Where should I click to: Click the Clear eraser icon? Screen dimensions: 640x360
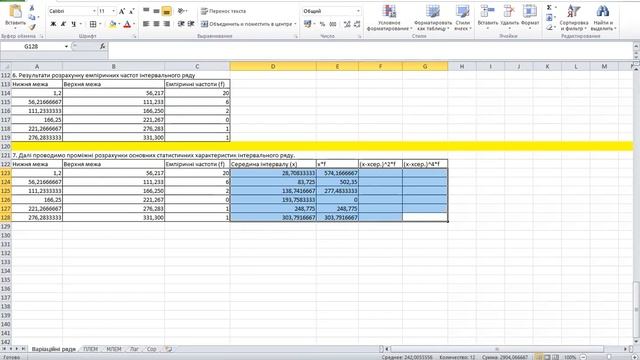point(549,27)
